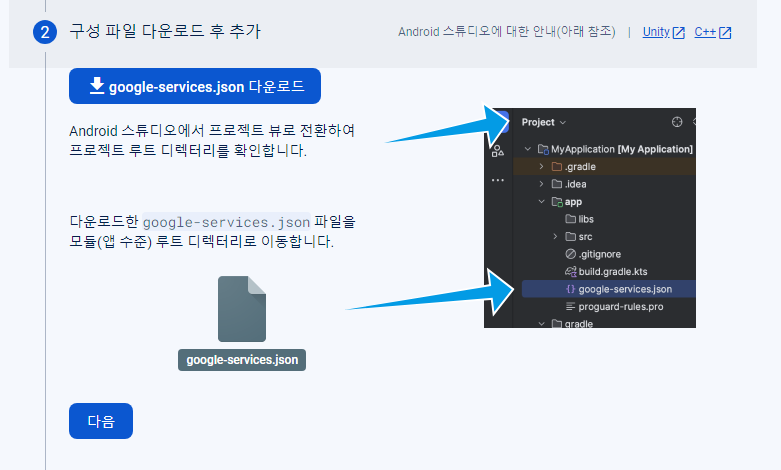Click the structure shapes icon in left sidebar

coord(498,151)
